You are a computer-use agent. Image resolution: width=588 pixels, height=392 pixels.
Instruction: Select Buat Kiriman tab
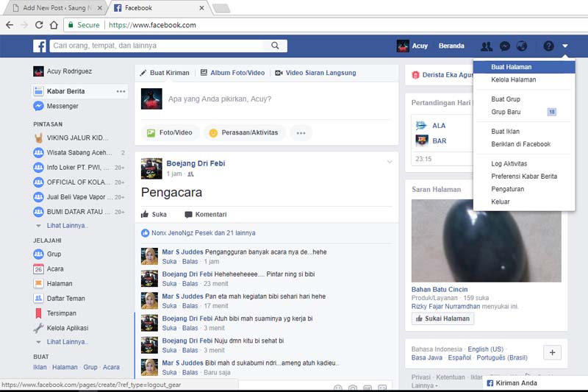(x=165, y=73)
